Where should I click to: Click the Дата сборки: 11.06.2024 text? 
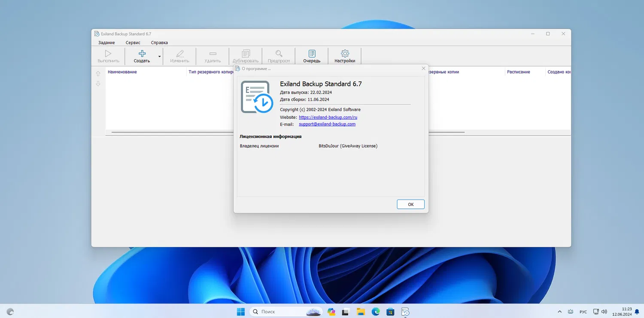pyautogui.click(x=304, y=99)
